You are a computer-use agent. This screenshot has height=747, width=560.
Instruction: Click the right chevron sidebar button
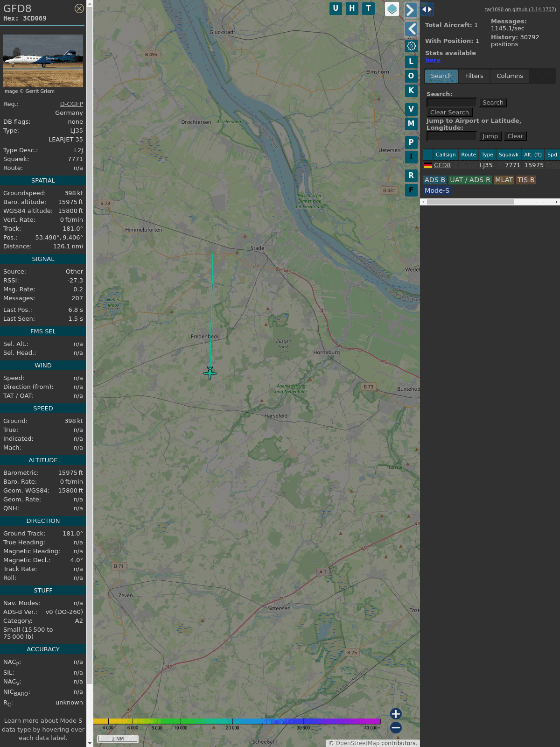[x=411, y=10]
